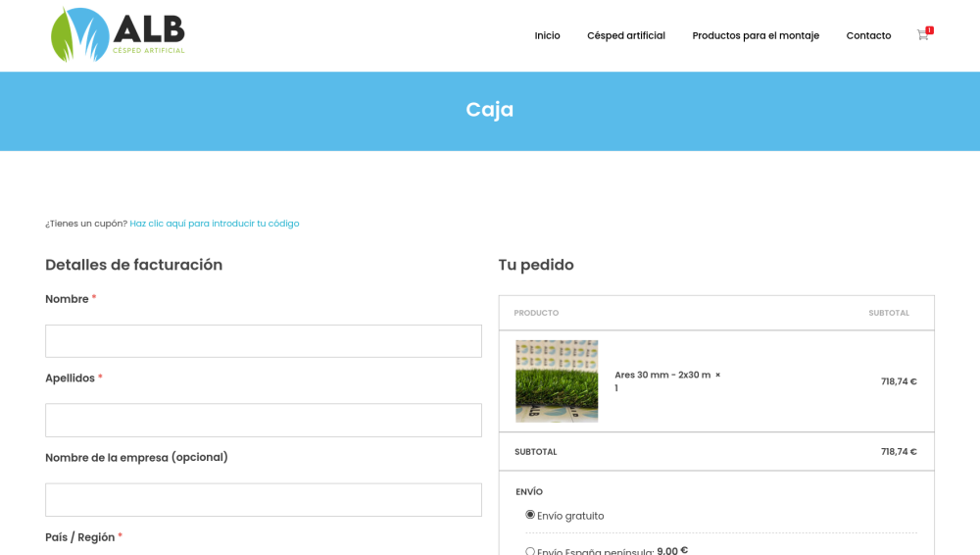The width and height of the screenshot is (980, 555).
Task: Select the Envío gratuito shipping option
Action: point(530,515)
